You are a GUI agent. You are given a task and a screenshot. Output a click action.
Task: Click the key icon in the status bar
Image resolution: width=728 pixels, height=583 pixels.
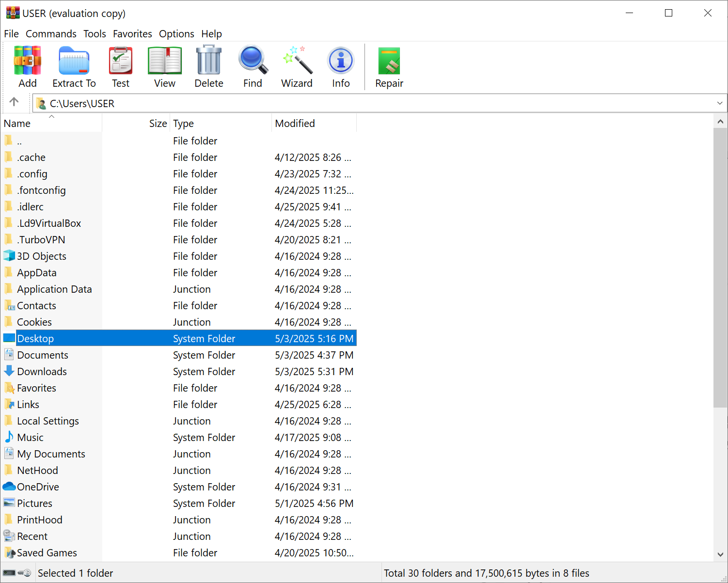(x=23, y=572)
